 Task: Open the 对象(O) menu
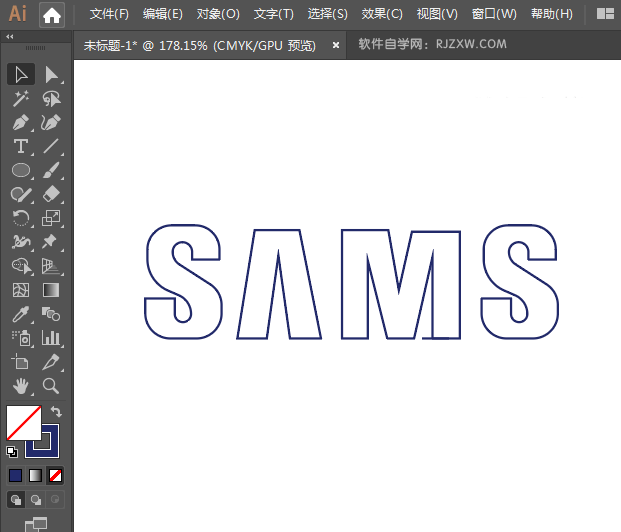[218, 14]
